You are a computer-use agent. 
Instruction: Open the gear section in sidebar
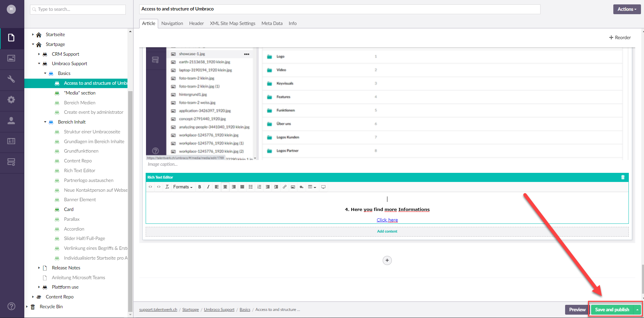[11, 100]
